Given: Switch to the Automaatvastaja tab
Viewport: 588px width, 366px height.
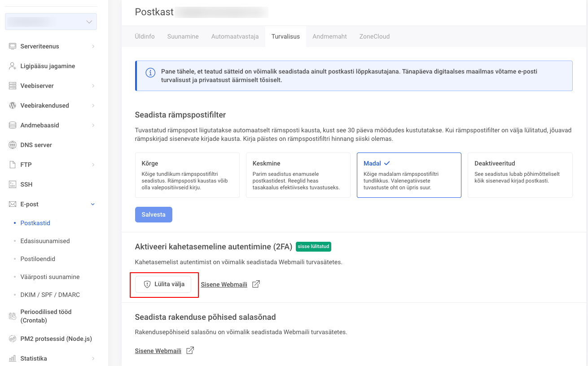Looking at the screenshot, I should click(235, 36).
